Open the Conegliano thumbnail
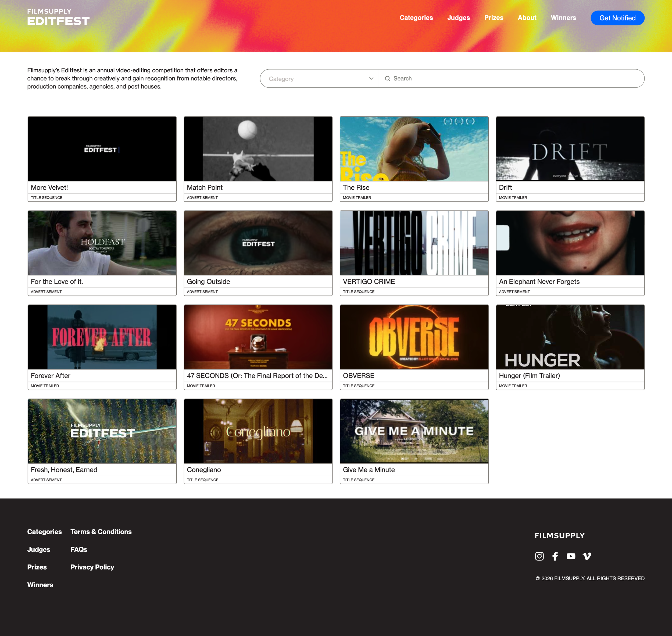The width and height of the screenshot is (672, 636). point(258,431)
